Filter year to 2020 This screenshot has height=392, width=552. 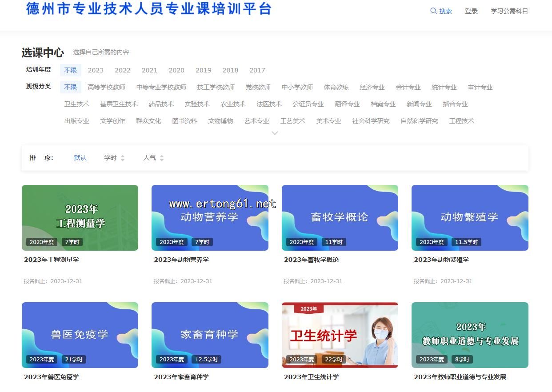click(x=176, y=70)
